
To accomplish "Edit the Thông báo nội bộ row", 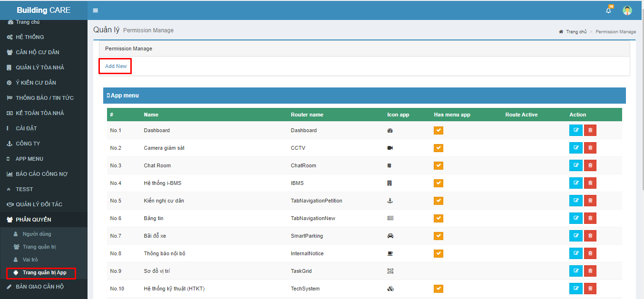I will (576, 253).
